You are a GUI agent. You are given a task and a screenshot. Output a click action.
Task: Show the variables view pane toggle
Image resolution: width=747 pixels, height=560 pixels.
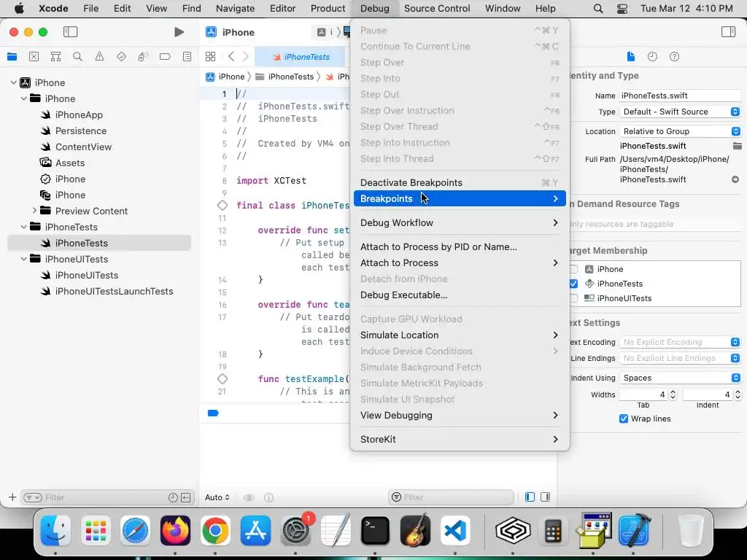pos(530,497)
